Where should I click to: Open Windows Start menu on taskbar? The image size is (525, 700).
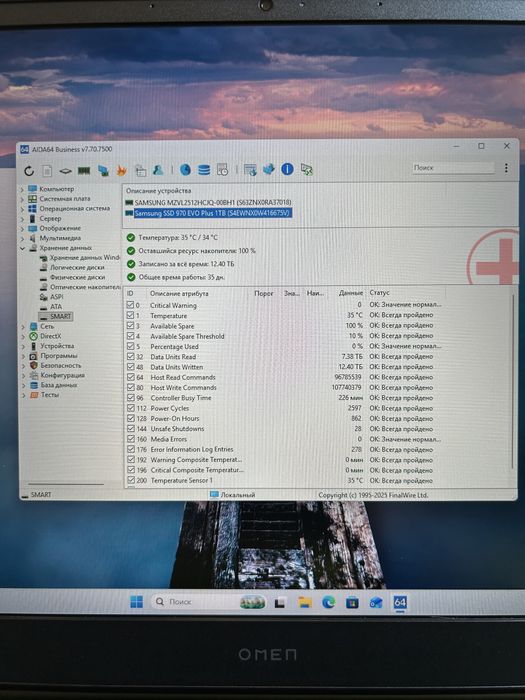click(x=137, y=602)
